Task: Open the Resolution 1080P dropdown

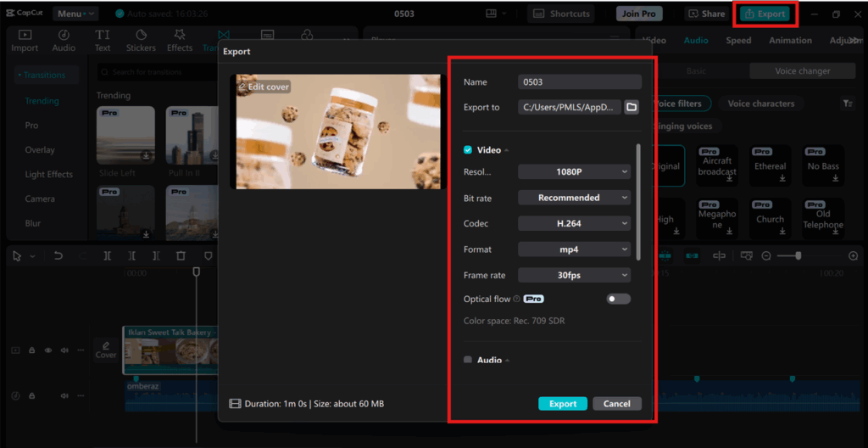Action: [574, 172]
